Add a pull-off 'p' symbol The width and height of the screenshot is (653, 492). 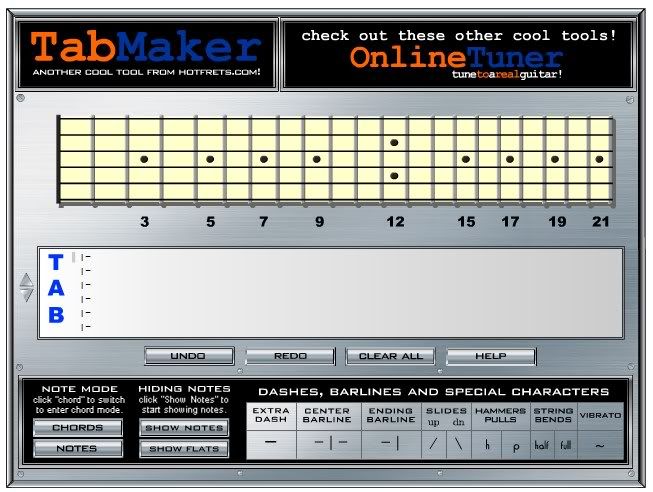[516, 445]
